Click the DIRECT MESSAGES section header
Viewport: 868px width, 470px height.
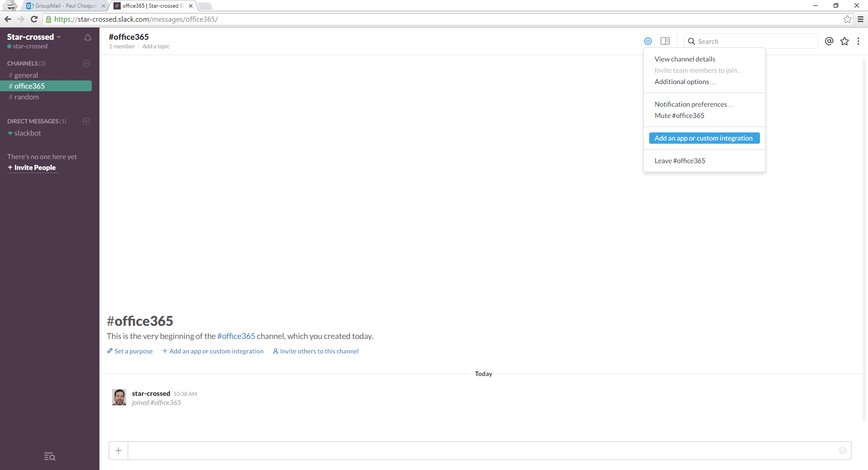click(37, 121)
